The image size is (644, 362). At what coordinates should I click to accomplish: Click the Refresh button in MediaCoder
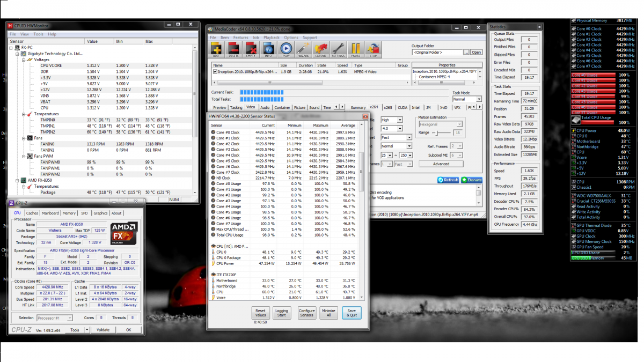449,180
